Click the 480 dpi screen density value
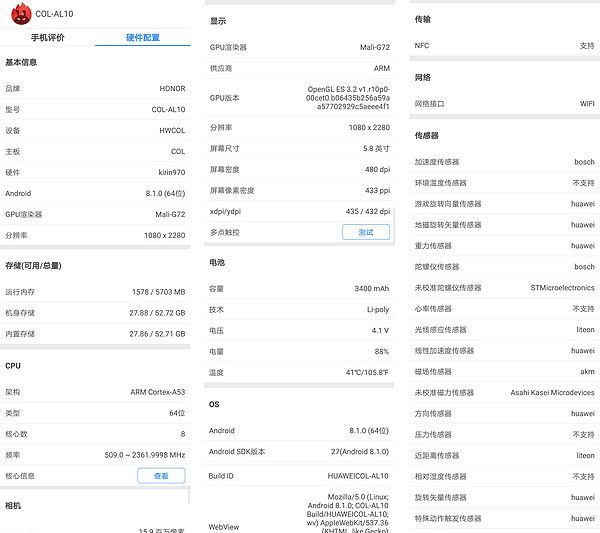600x533 pixels. (378, 169)
